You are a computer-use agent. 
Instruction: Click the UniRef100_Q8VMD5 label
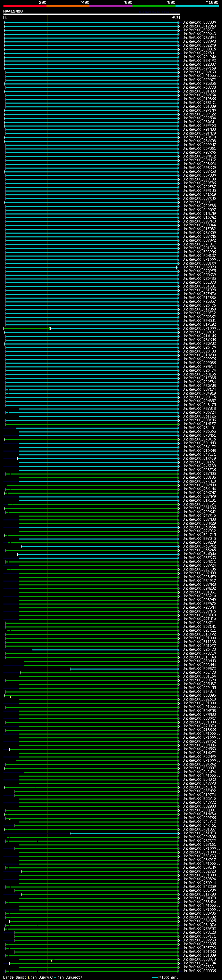[x=199, y=473]
